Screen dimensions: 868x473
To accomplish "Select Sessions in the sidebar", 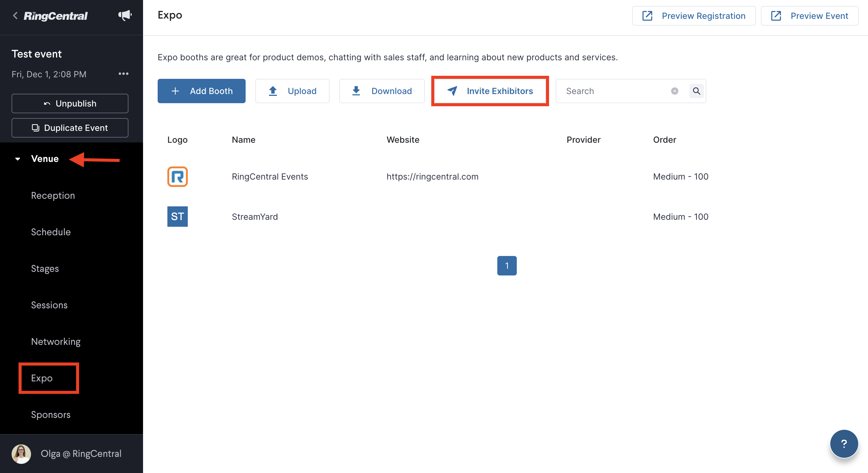I will (49, 305).
